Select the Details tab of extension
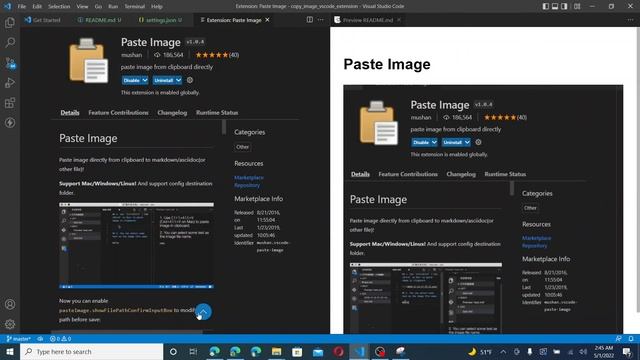The image size is (640, 360). [70, 113]
